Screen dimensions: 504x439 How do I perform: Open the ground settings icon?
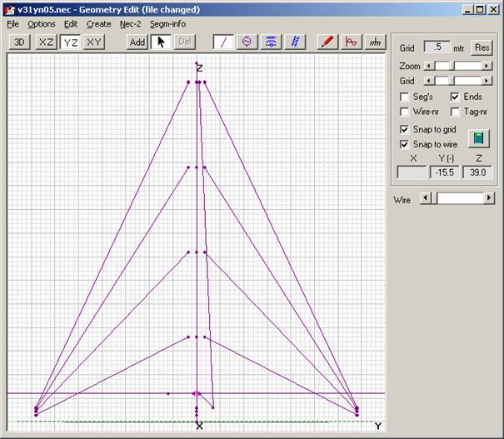coord(375,42)
